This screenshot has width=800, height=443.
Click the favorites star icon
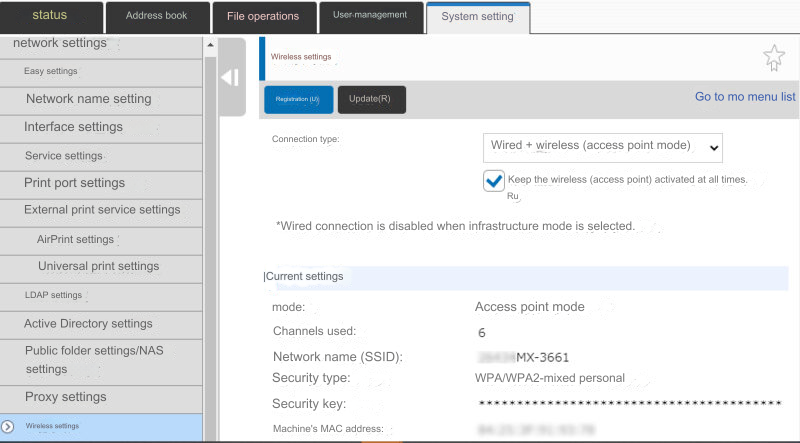773,58
